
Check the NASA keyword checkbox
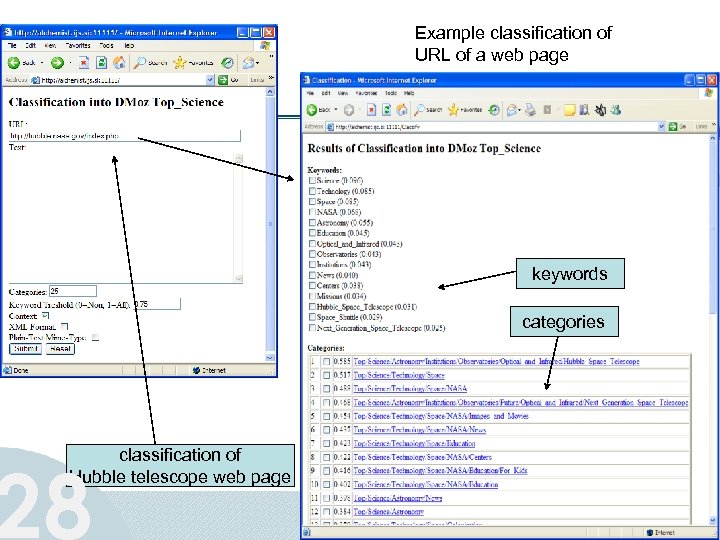click(312, 212)
